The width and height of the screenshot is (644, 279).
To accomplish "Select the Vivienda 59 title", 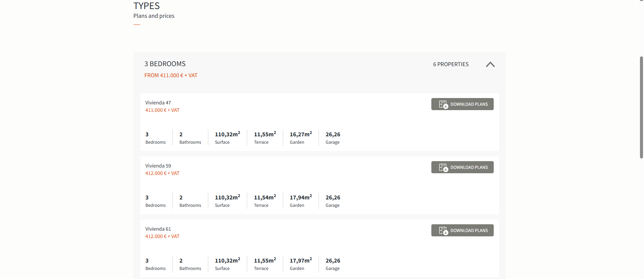I will (x=158, y=166).
